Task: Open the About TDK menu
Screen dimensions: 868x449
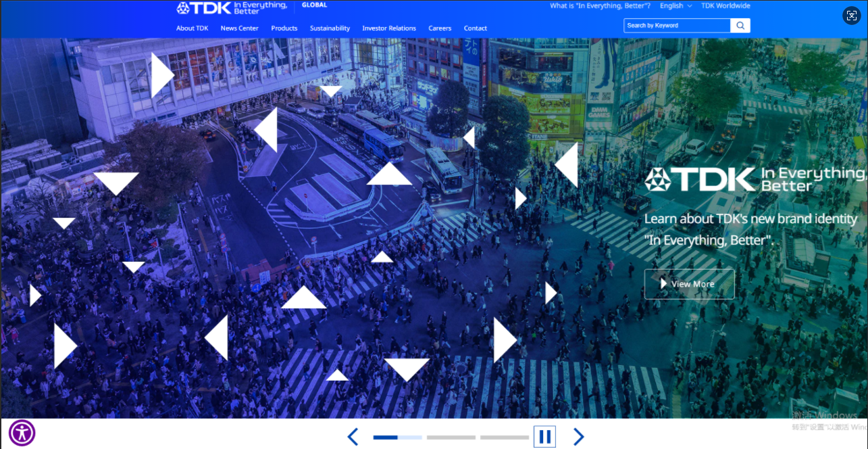Action: [x=193, y=28]
